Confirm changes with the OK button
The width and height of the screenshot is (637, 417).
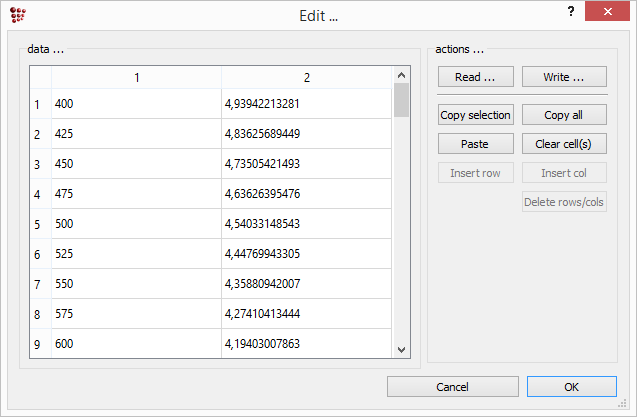point(571,386)
